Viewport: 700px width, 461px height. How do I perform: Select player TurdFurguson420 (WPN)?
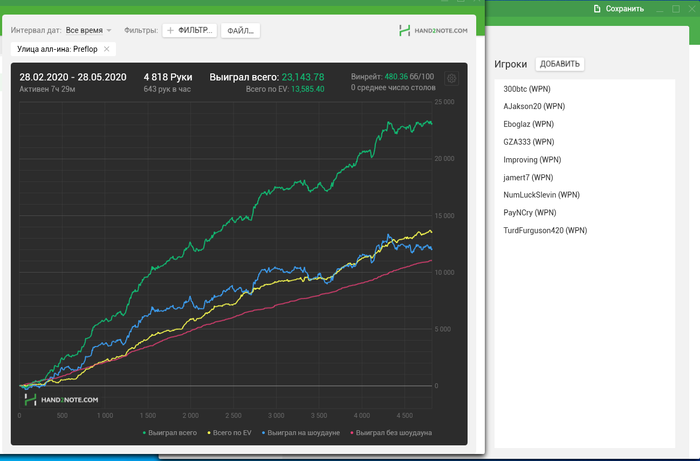coord(545,230)
